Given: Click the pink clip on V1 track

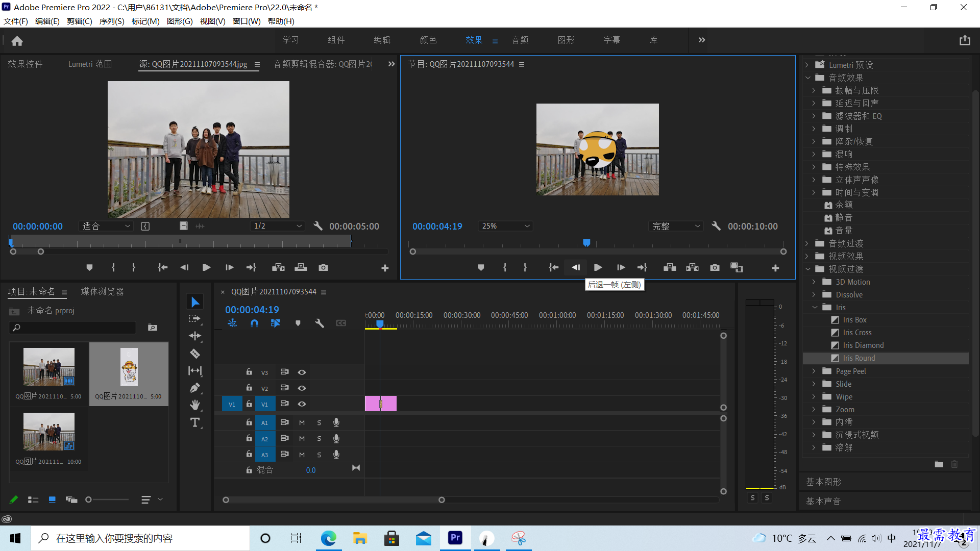Looking at the screenshot, I should 381,404.
